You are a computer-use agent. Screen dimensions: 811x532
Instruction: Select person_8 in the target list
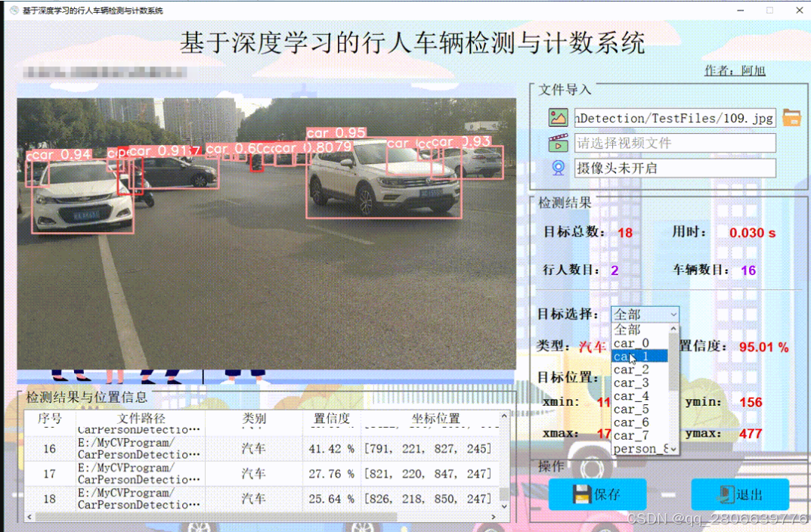click(639, 449)
